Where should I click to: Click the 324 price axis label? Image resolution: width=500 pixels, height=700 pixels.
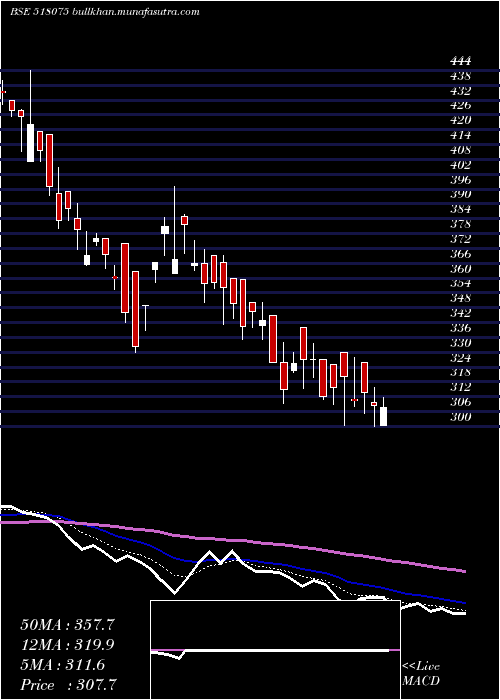(x=460, y=358)
